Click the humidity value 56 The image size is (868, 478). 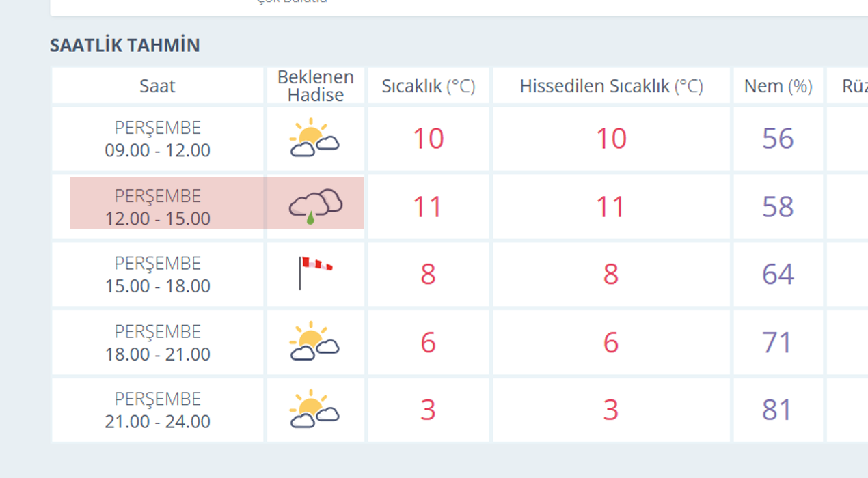(x=778, y=139)
